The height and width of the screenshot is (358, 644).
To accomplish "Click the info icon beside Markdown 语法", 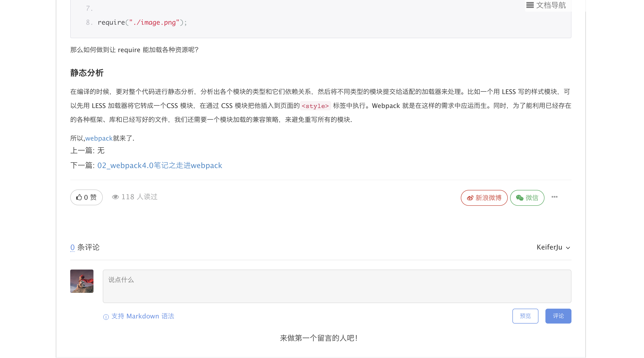I will pos(106,317).
